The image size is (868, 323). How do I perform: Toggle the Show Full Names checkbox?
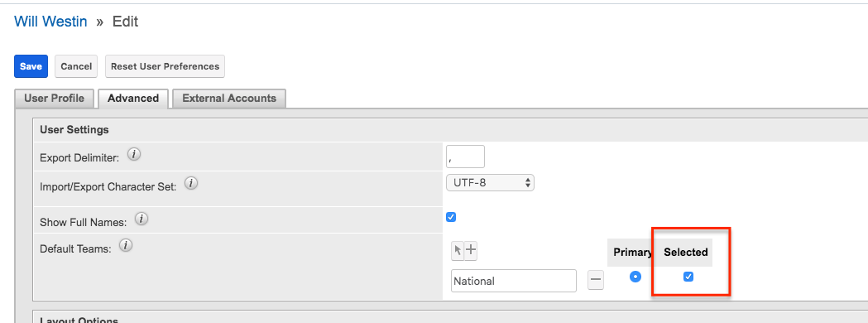[451, 217]
